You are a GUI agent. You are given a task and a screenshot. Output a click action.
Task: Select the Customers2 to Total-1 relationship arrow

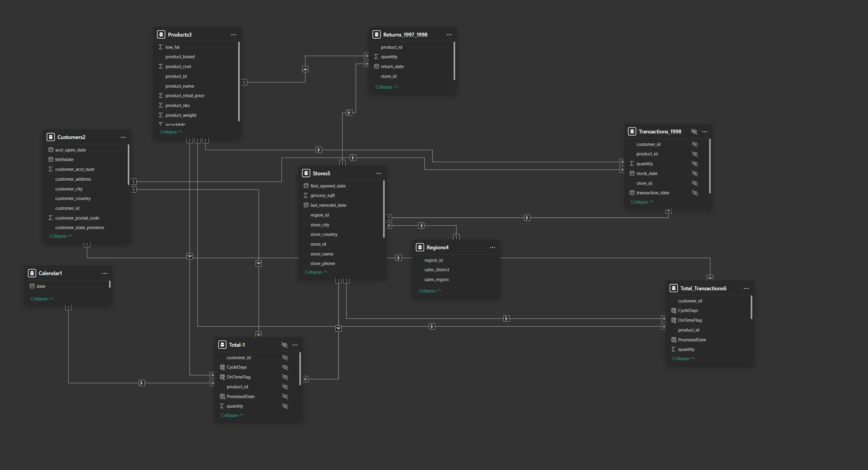(x=259, y=263)
